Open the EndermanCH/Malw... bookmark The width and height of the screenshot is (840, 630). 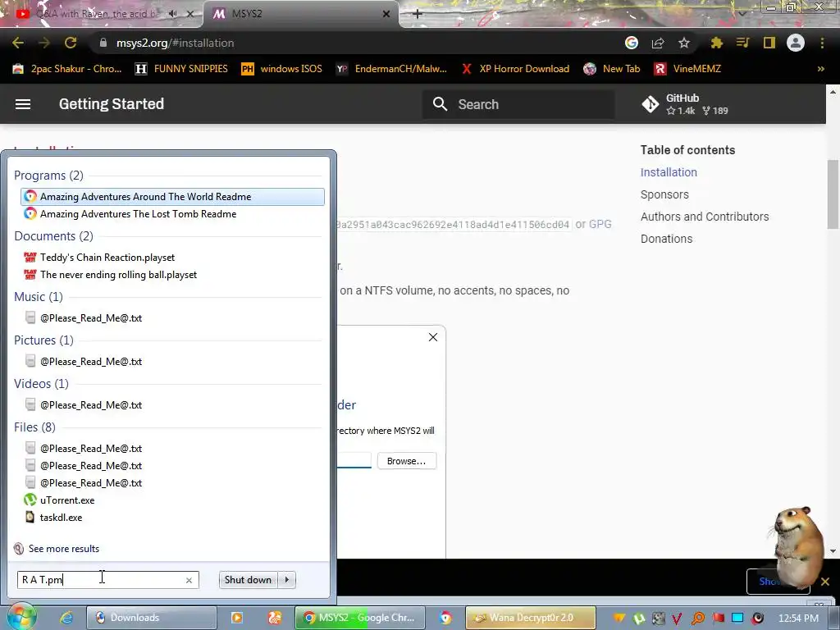click(x=391, y=69)
